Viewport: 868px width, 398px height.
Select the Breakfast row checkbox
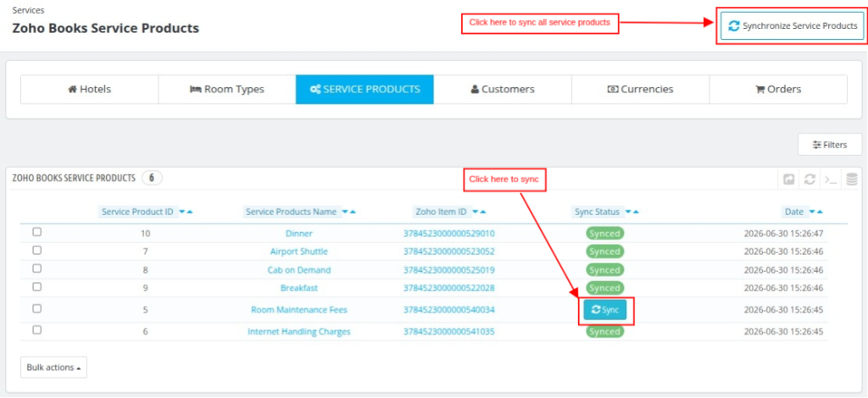[36, 287]
